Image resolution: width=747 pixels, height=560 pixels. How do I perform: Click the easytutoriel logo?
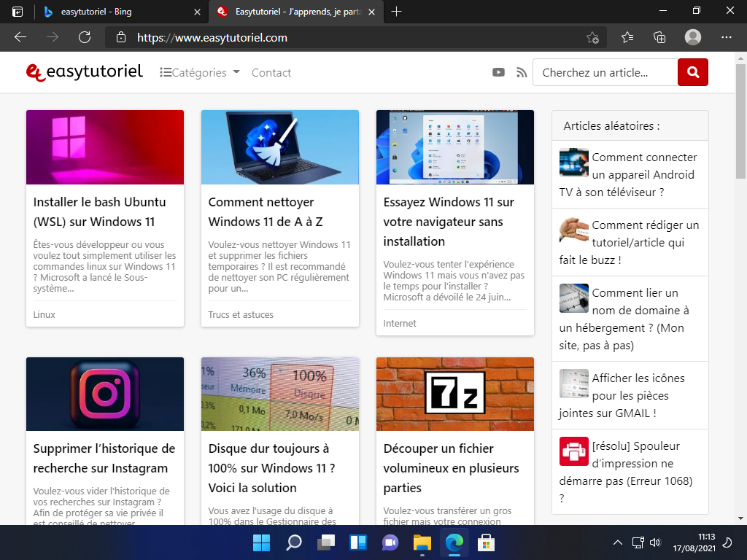pyautogui.click(x=85, y=72)
